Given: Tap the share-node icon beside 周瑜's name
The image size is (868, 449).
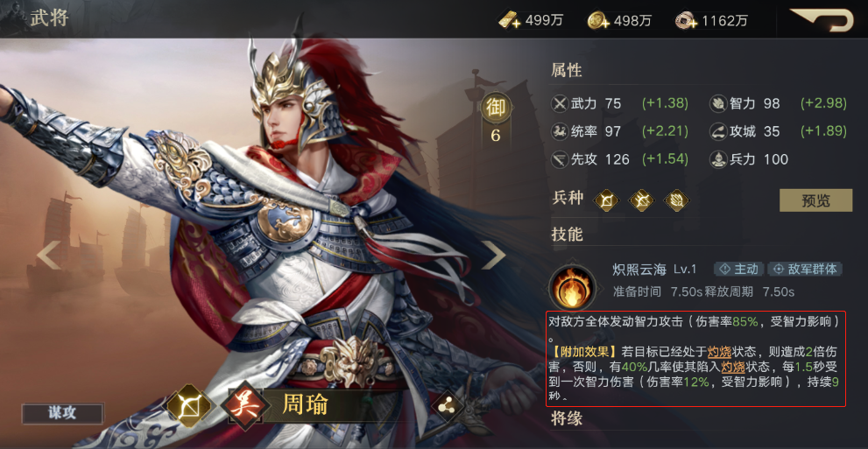Looking at the screenshot, I should [x=445, y=407].
